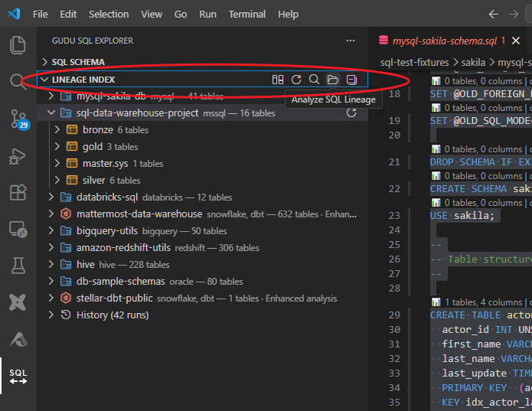Open the Gudu SQL Explorer more actions menu
This screenshot has height=411, width=532.
351,41
